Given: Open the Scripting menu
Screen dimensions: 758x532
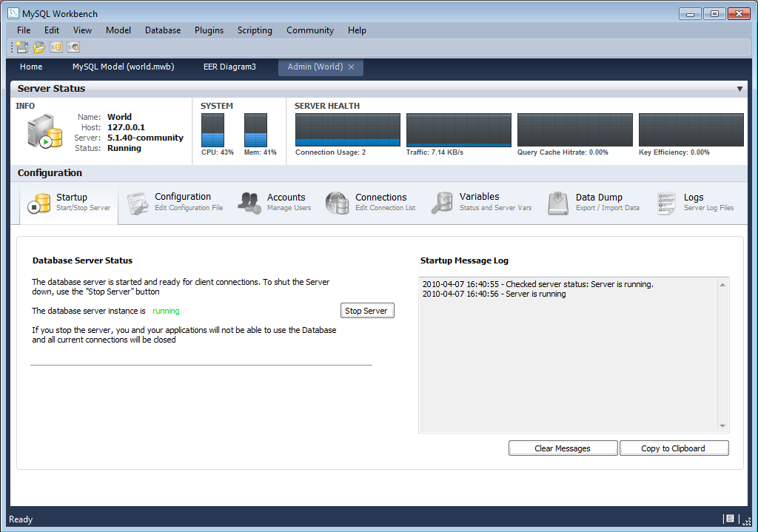Looking at the screenshot, I should tap(255, 30).
